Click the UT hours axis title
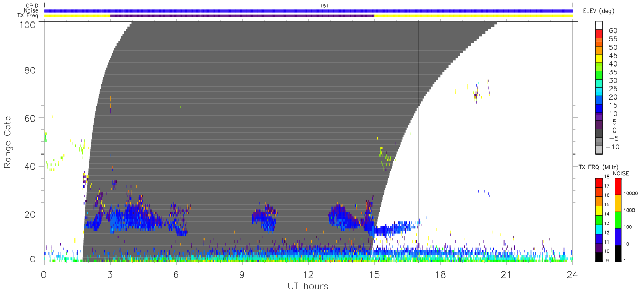The image size is (644, 297). [x=308, y=286]
